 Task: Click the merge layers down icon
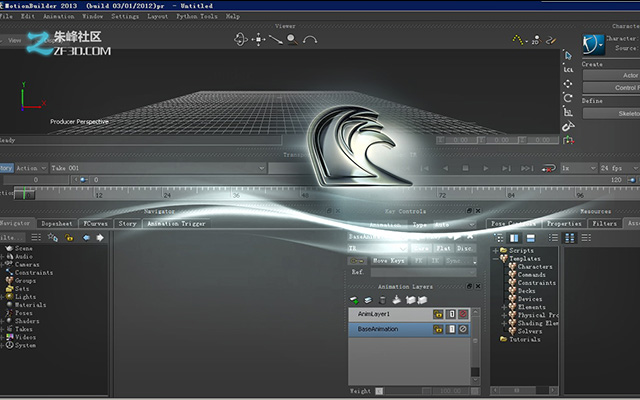[x=396, y=300]
